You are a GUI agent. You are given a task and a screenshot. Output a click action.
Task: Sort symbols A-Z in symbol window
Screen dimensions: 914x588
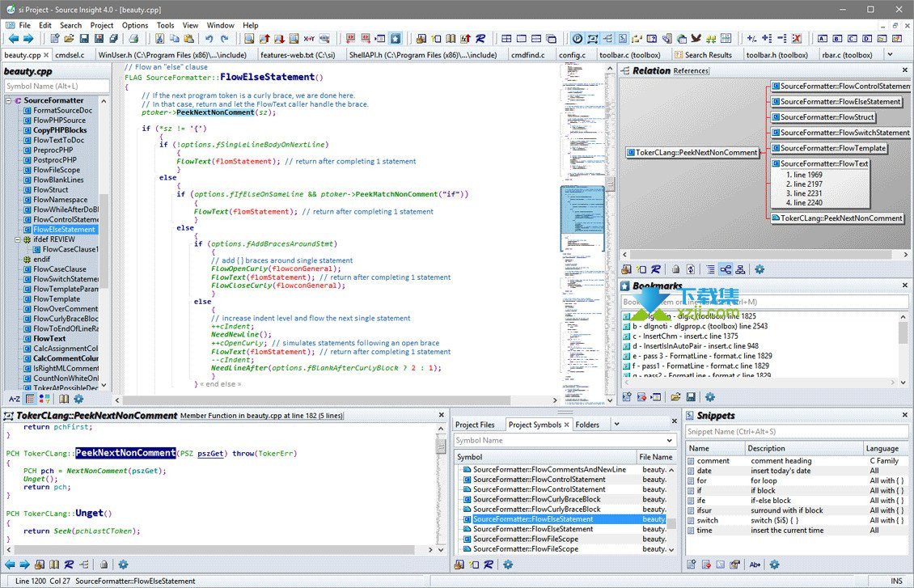point(15,400)
